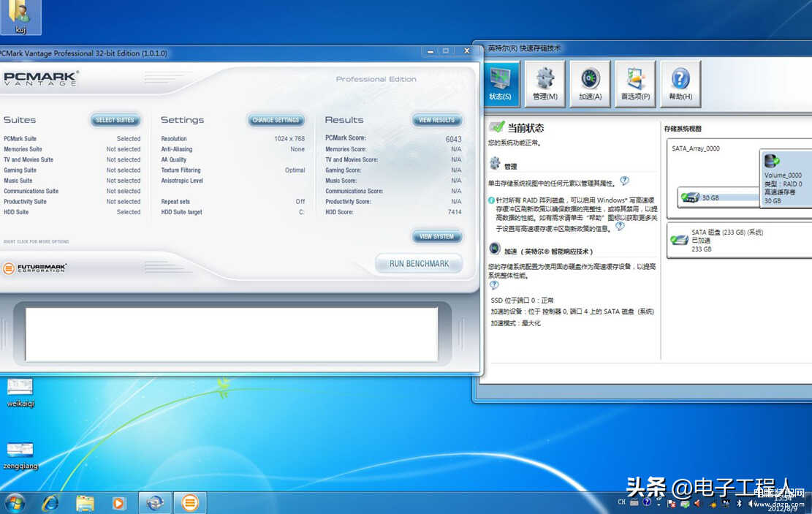Click the PCMark Vantage logo
The width and height of the screenshot is (812, 514).
[x=41, y=78]
